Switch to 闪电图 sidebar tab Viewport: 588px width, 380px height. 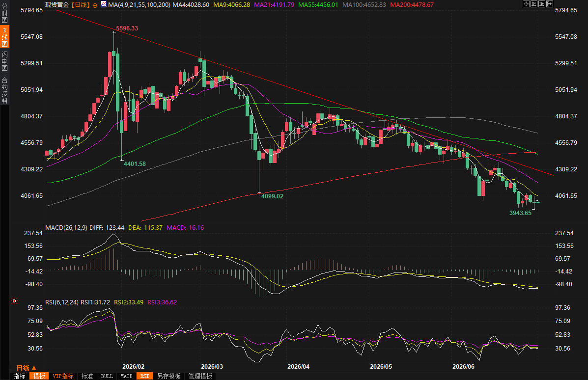(4, 61)
